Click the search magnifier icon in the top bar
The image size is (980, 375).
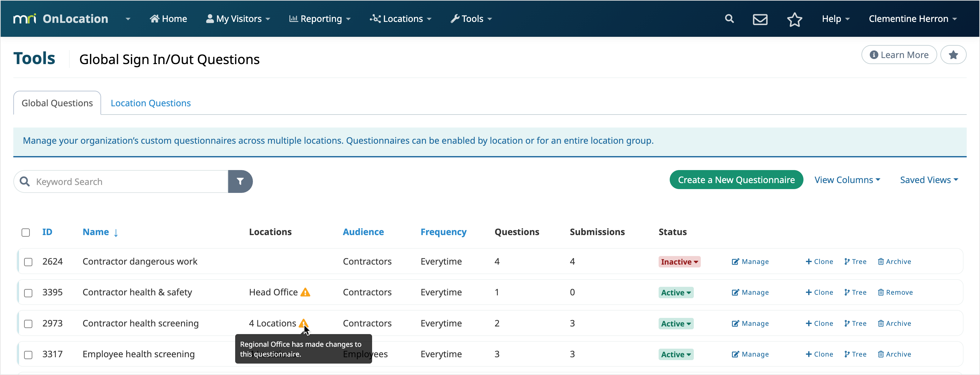tap(729, 19)
